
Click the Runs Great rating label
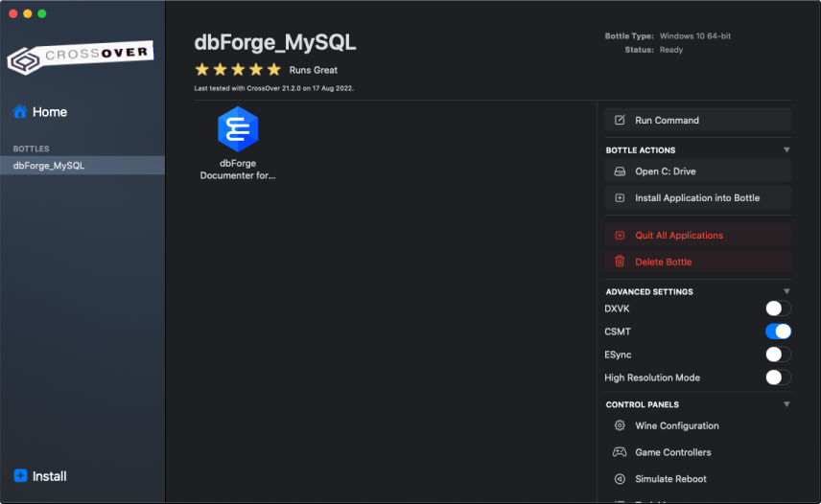click(x=313, y=70)
